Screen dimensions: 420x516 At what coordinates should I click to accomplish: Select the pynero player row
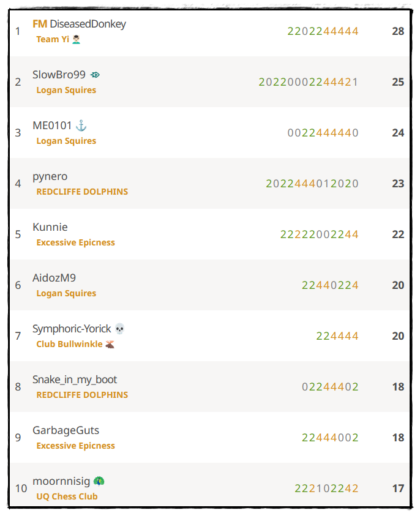pyautogui.click(x=209, y=183)
